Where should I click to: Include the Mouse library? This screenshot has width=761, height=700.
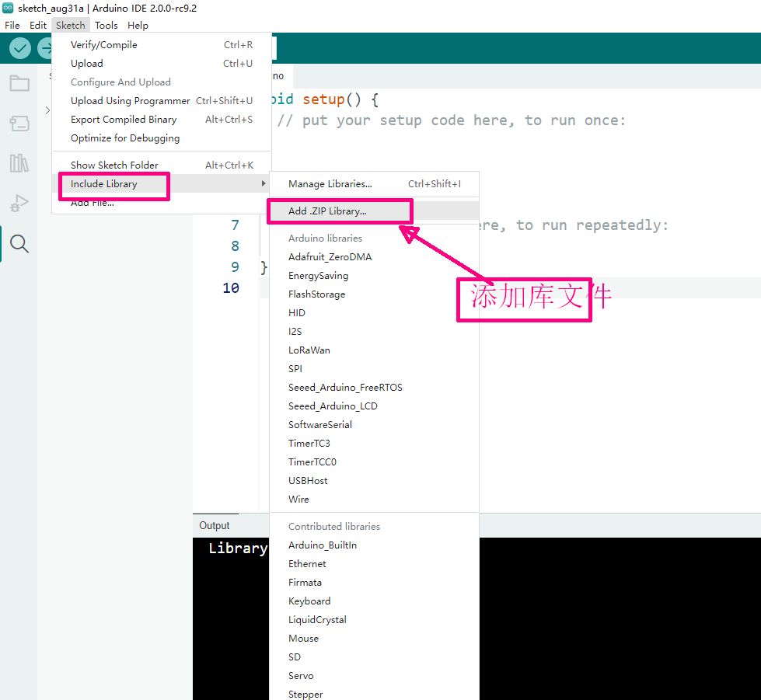(374, 639)
